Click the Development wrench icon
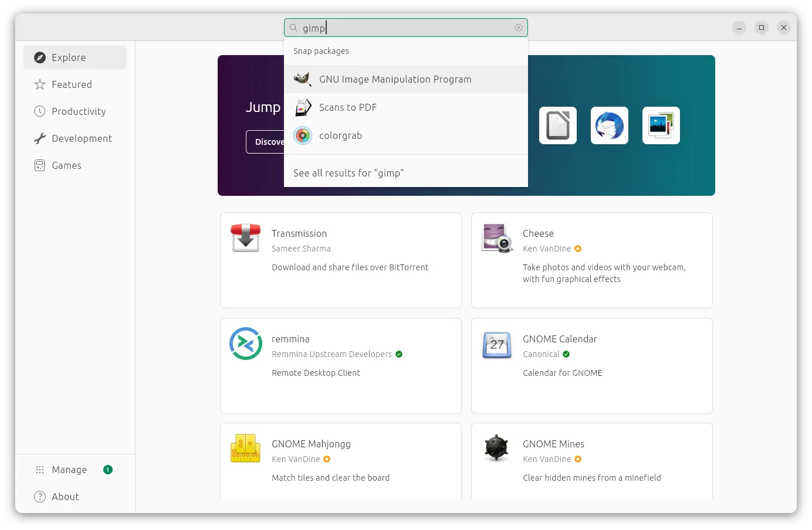Screen dimensions: 812x530 (40, 138)
